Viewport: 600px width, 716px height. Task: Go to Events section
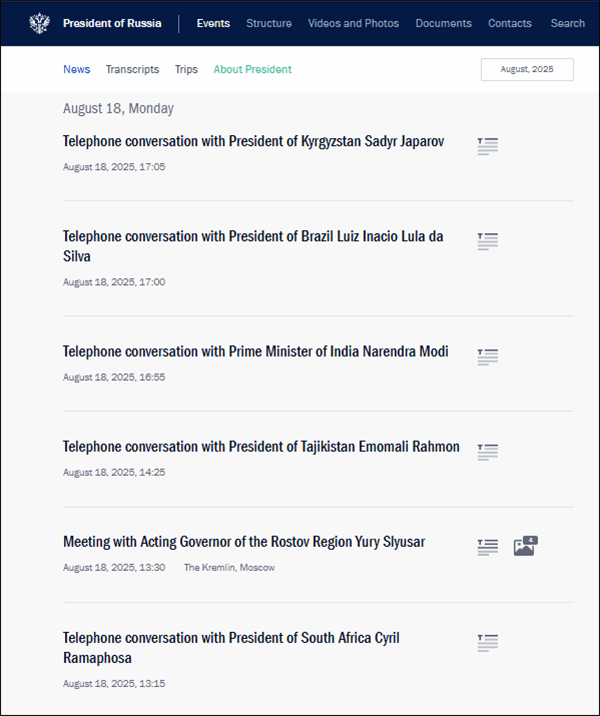tap(213, 23)
